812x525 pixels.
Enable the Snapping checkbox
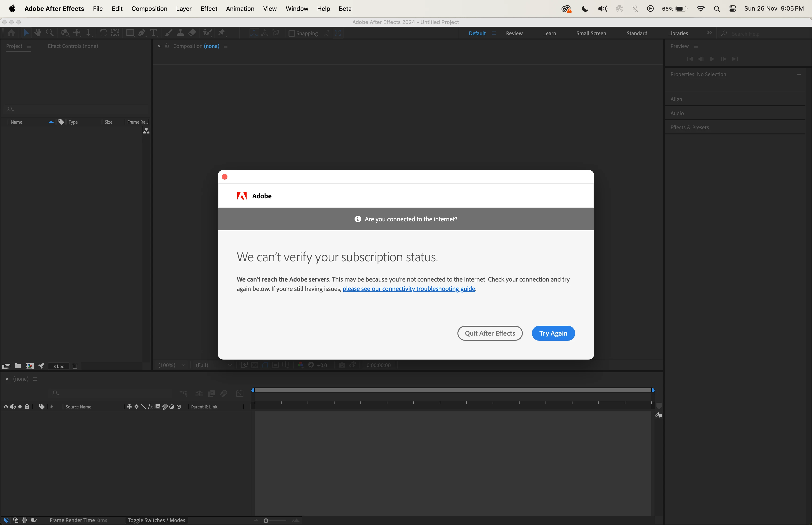click(x=292, y=33)
